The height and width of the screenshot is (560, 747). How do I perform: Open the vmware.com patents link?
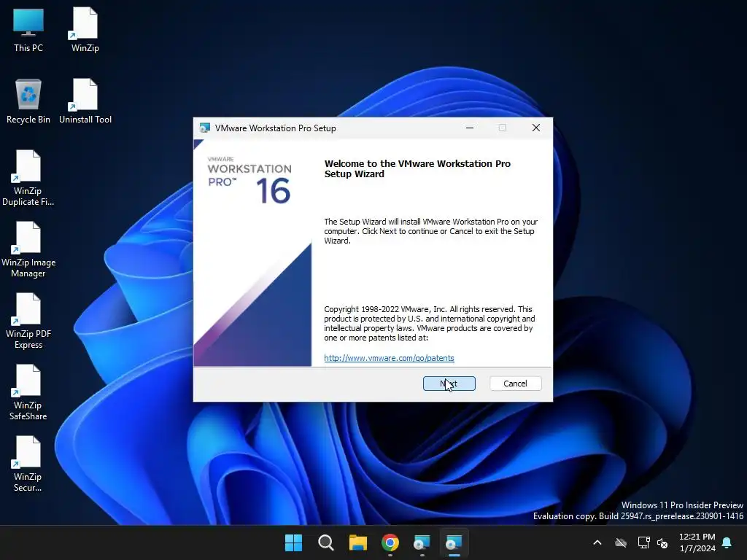(x=389, y=358)
